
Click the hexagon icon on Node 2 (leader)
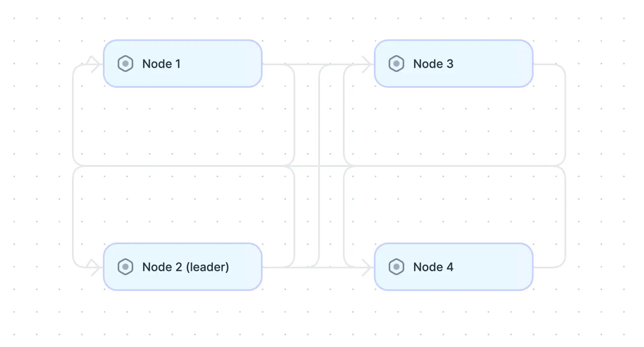pos(125,267)
